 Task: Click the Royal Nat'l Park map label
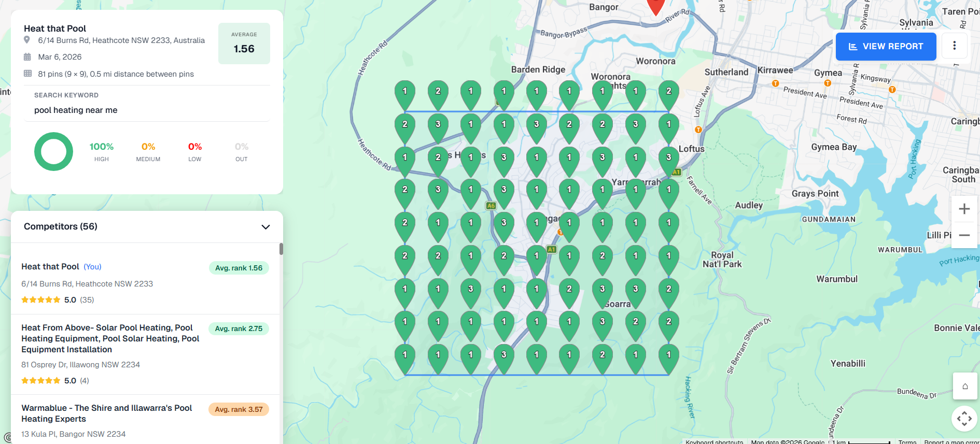click(722, 260)
